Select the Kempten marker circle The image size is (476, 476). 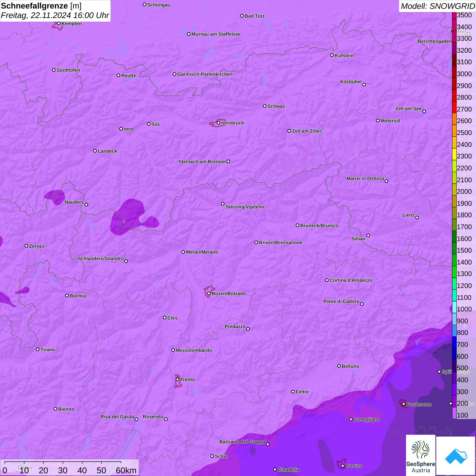pos(58,23)
